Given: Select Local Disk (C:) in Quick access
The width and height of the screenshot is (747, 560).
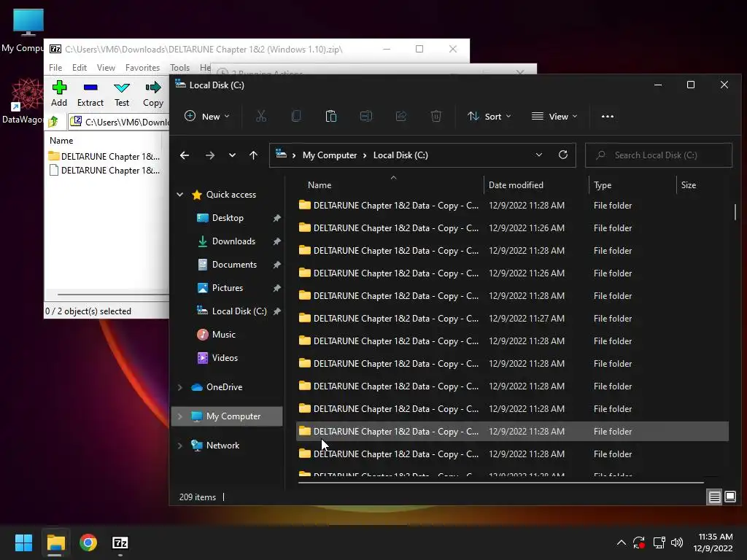Looking at the screenshot, I should tap(239, 311).
